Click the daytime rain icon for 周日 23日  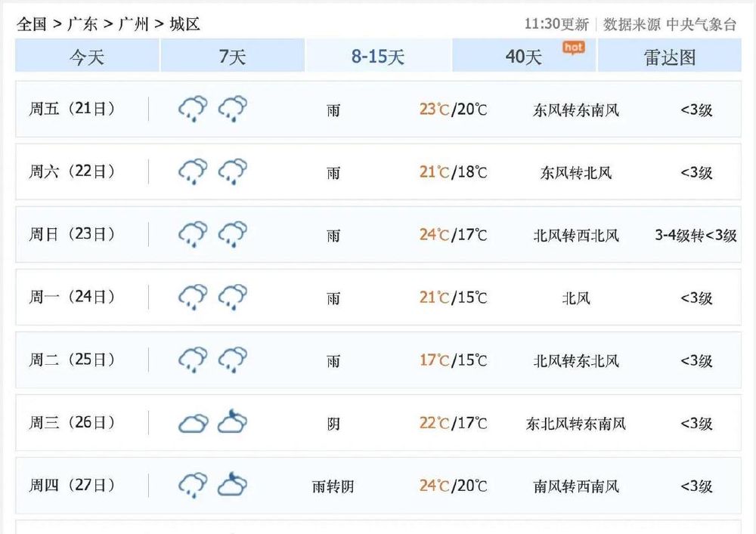(193, 234)
